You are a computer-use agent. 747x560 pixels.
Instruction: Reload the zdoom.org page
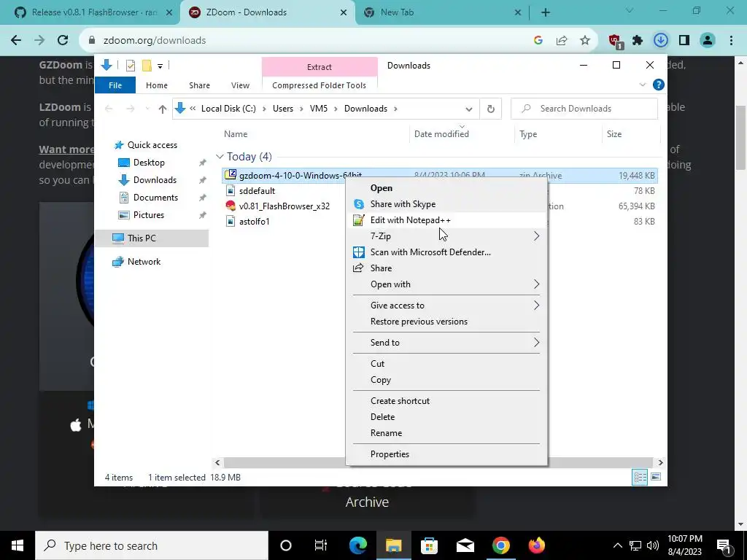point(63,41)
